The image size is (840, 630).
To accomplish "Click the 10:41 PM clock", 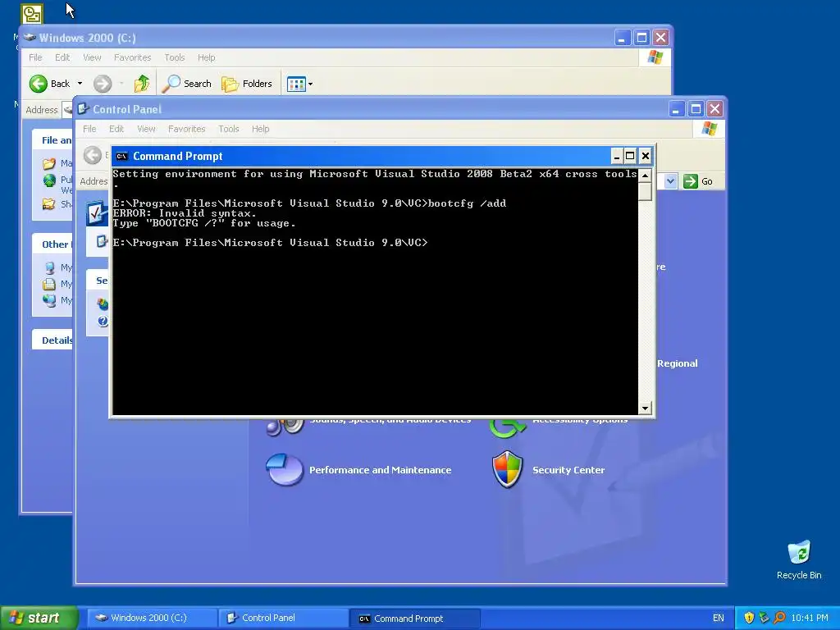I will 810,618.
